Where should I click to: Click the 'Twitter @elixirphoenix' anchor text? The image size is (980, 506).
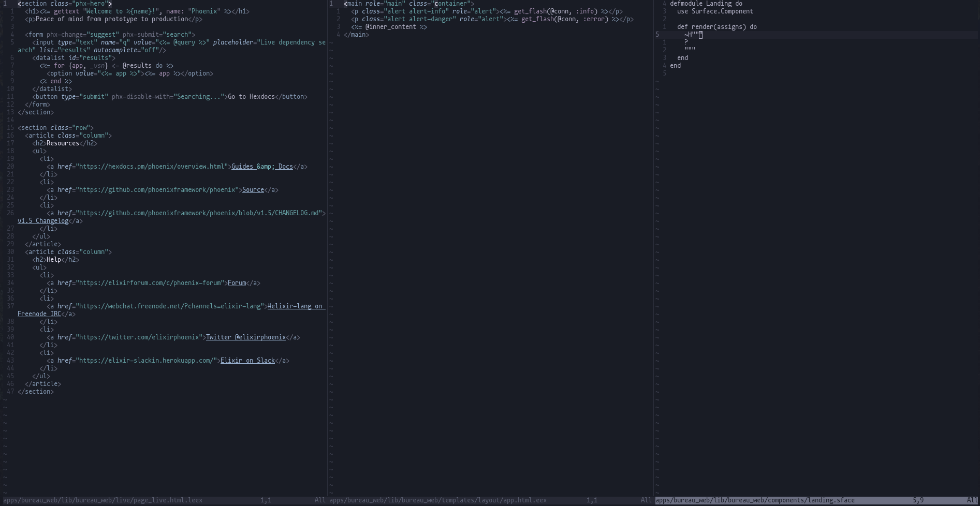coord(246,337)
